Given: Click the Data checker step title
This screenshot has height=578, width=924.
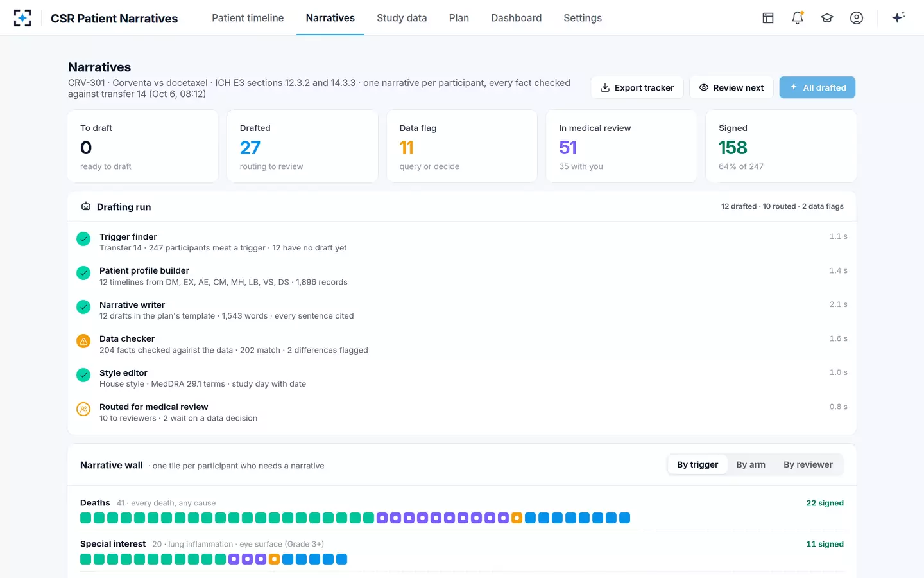Looking at the screenshot, I should [x=127, y=338].
